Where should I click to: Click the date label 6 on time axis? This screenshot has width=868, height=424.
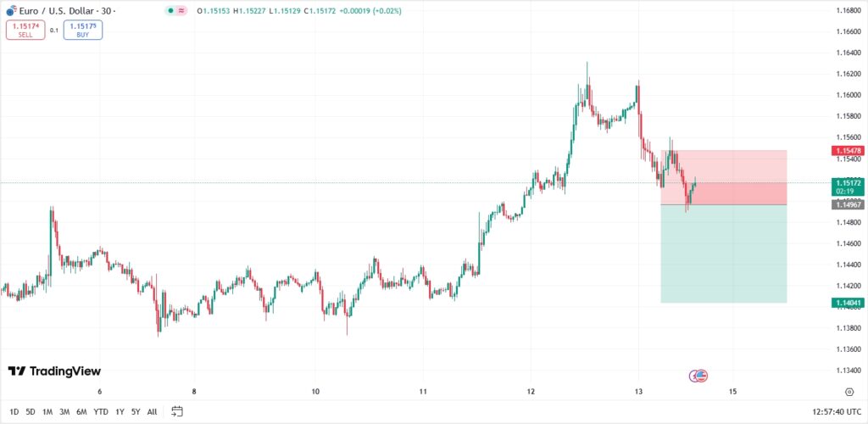click(100, 392)
